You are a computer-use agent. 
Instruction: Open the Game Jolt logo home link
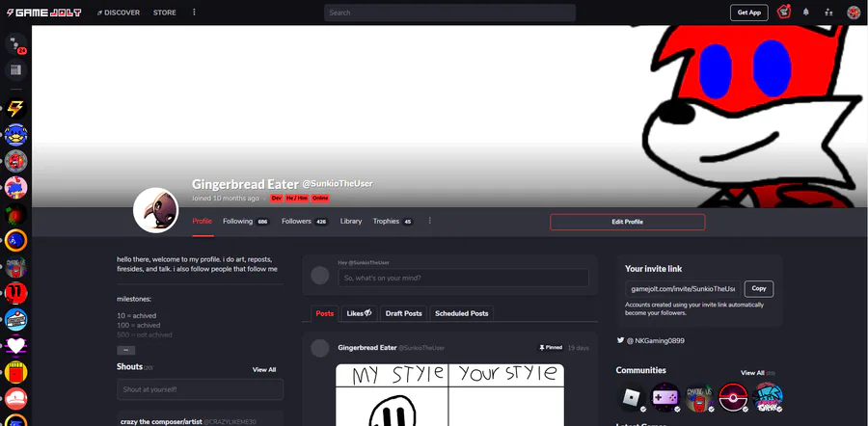click(x=43, y=13)
